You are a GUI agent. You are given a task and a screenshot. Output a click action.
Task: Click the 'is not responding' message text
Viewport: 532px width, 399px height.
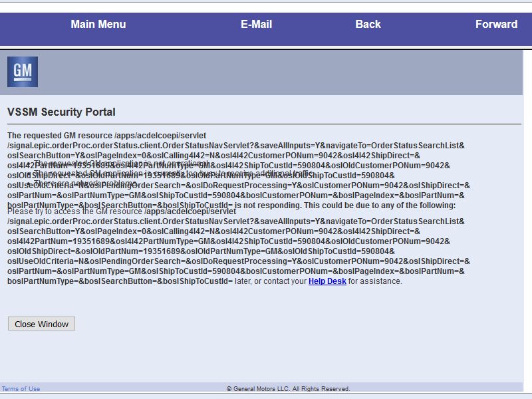[x=267, y=205]
